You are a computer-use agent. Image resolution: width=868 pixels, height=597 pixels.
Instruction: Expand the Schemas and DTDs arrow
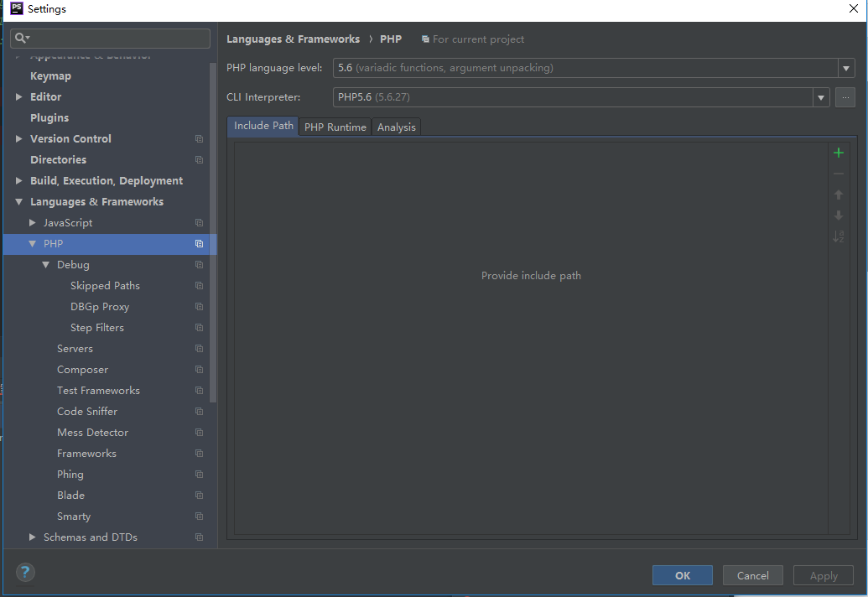(x=32, y=537)
